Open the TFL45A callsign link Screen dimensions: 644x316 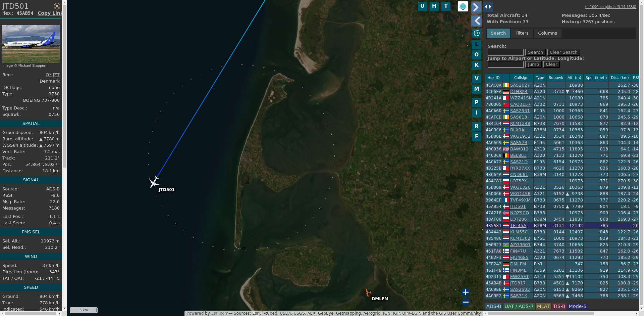[x=518, y=226]
